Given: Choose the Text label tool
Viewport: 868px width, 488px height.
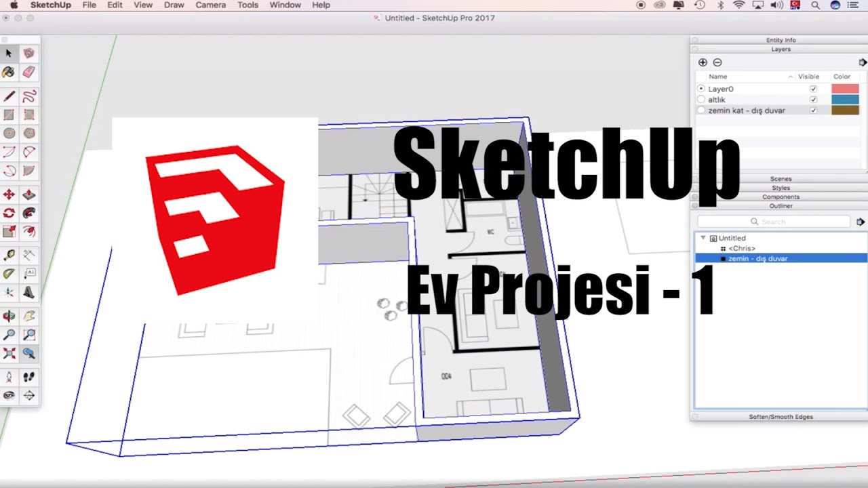Looking at the screenshot, I should tap(28, 274).
